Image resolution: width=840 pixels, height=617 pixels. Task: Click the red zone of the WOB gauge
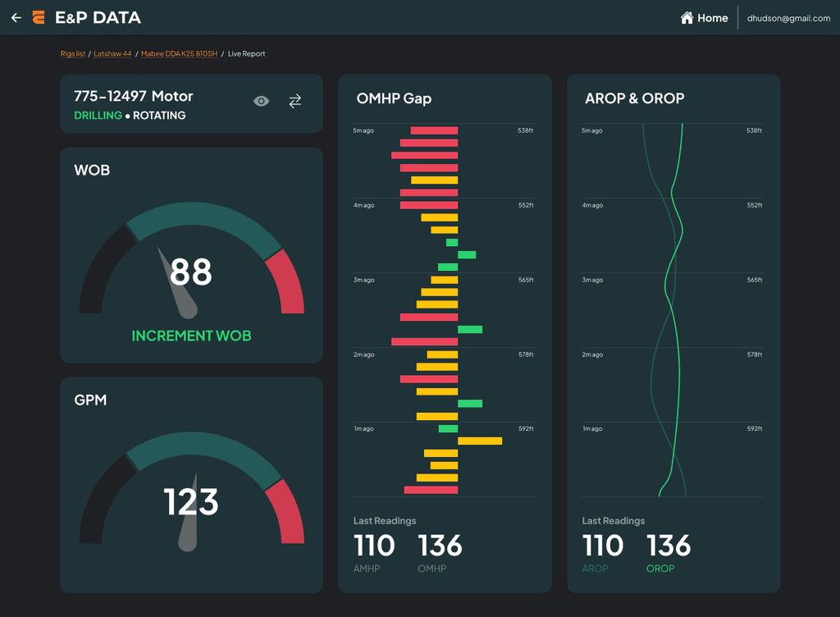tap(286, 283)
